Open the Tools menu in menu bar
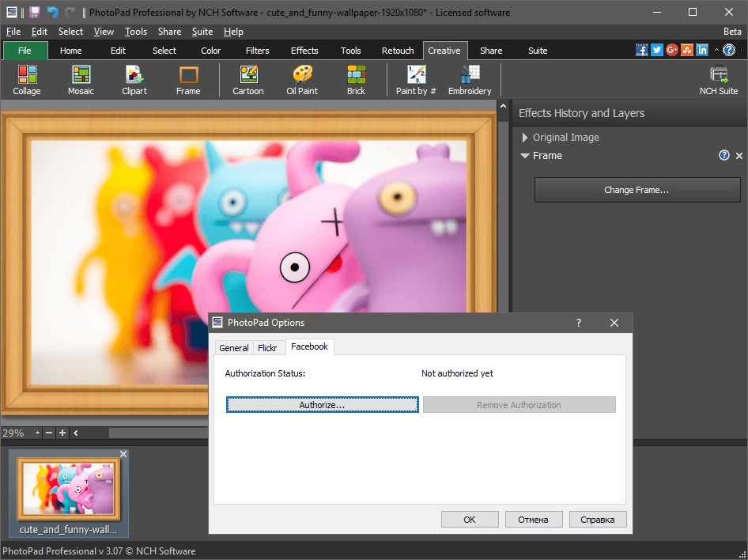The height and width of the screenshot is (560, 748). 136,32
